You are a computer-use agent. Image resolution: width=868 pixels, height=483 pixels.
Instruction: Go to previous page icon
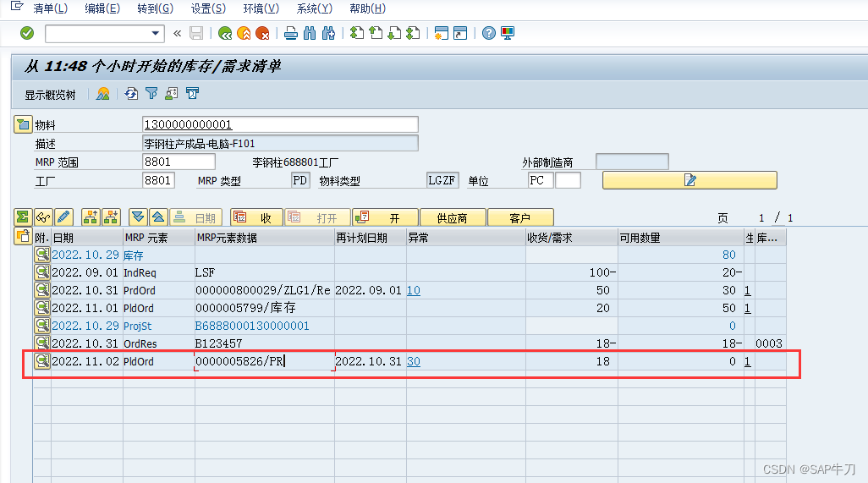pyautogui.click(x=376, y=33)
